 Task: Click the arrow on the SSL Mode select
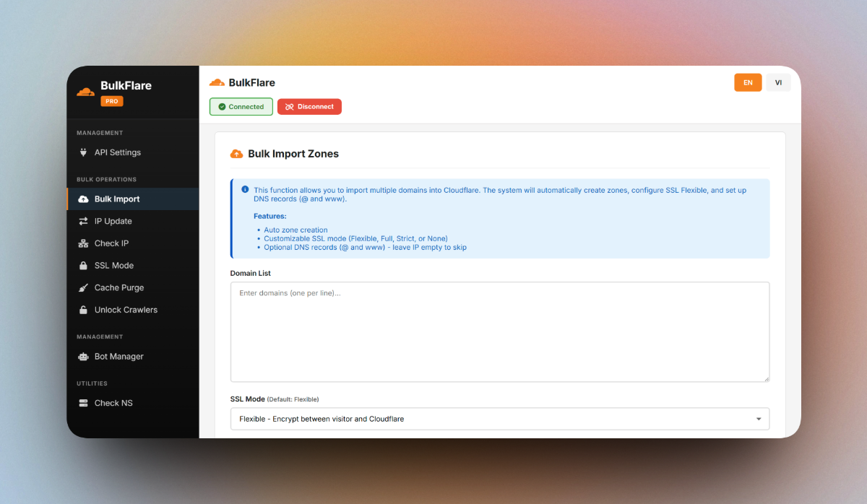(759, 419)
